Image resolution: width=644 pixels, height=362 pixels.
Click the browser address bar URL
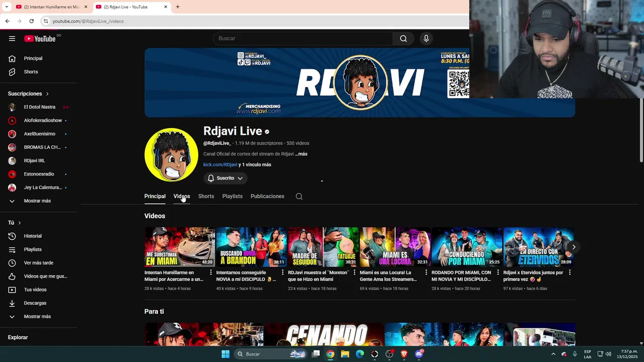click(88, 21)
